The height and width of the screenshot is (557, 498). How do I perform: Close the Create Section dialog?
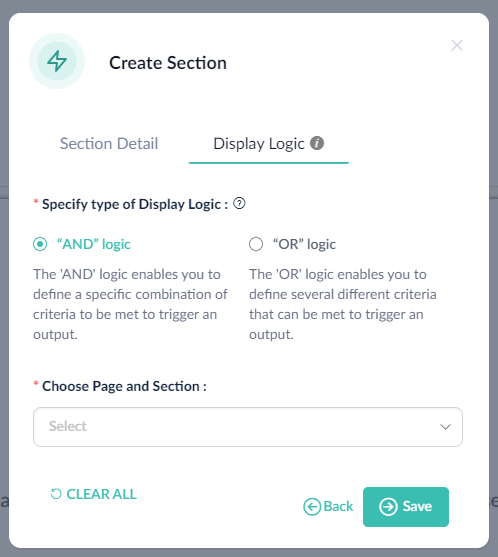[456, 45]
